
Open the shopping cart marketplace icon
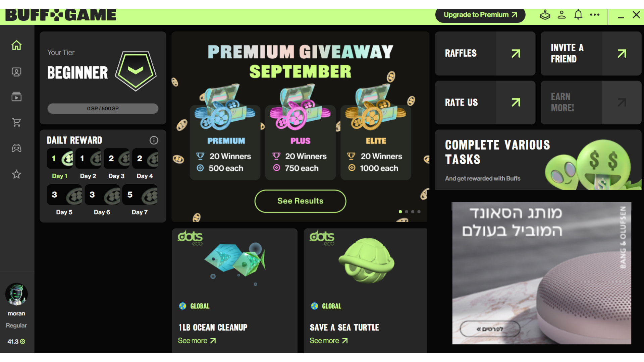tap(16, 122)
